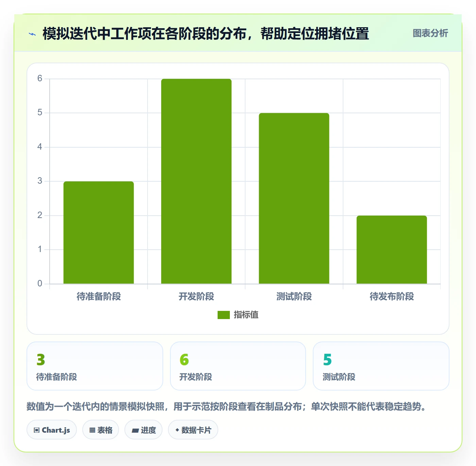Image resolution: width=476 pixels, height=466 pixels.
Task: Click the y-axis value 0
Action: point(40,284)
